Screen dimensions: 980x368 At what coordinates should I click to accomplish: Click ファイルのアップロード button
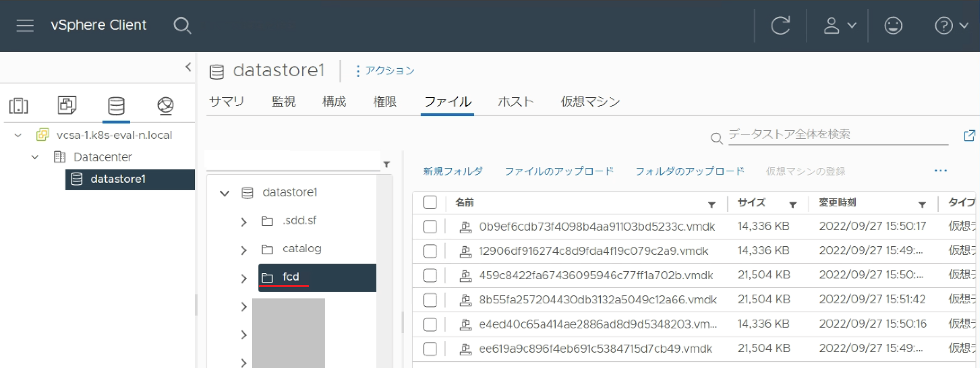point(559,171)
